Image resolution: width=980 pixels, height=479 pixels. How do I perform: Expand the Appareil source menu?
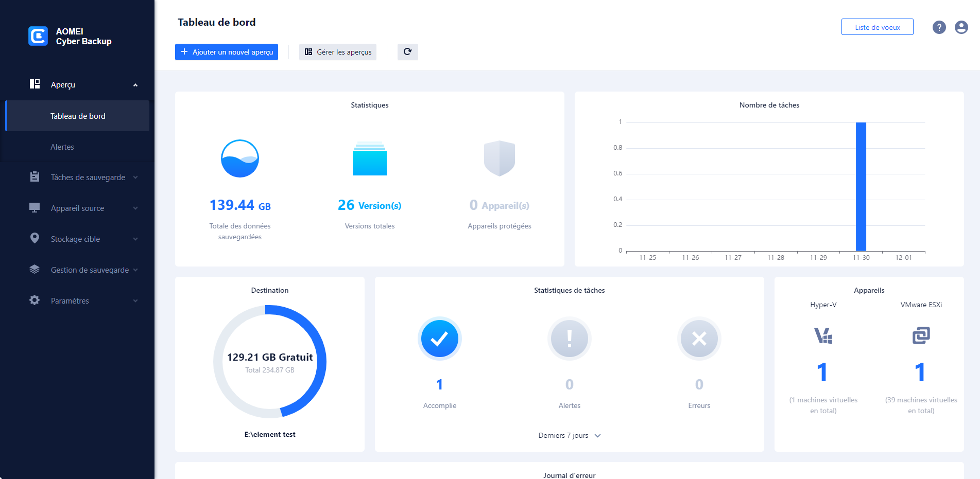pyautogui.click(x=77, y=208)
